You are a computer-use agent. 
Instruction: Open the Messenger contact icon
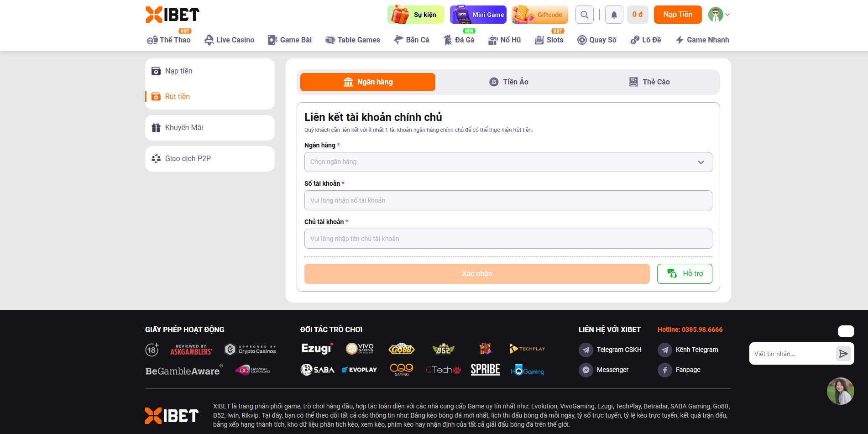(586, 370)
